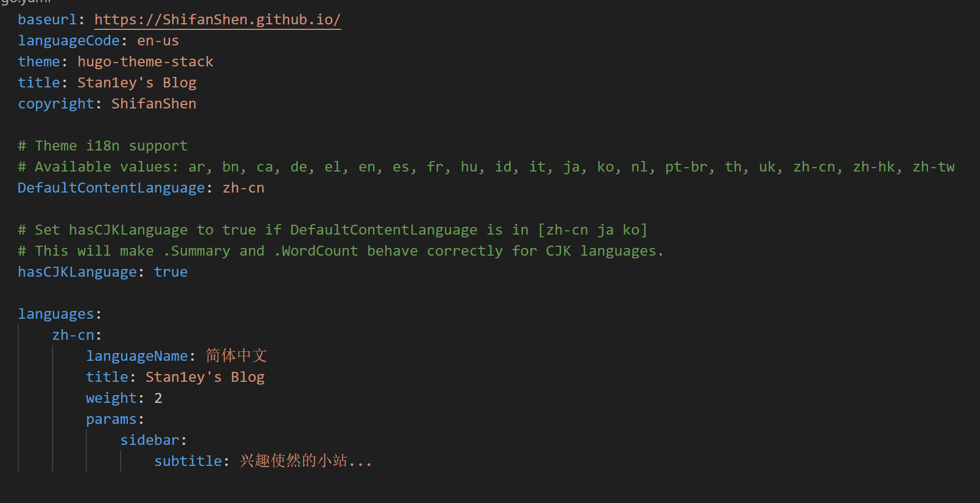The image size is (980, 503).
Task: Click the Set hasCJKLanguage comment line
Action: click(x=332, y=230)
